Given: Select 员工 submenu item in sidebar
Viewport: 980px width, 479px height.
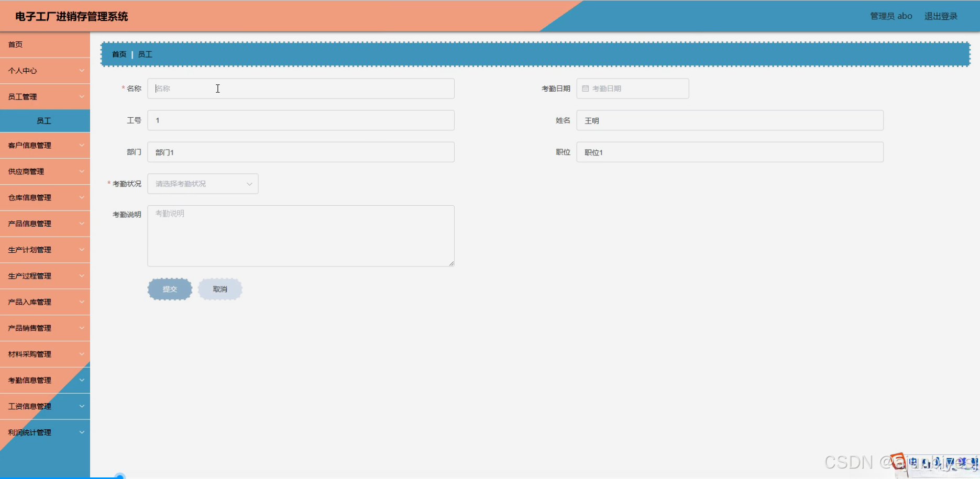Looking at the screenshot, I should (45, 121).
